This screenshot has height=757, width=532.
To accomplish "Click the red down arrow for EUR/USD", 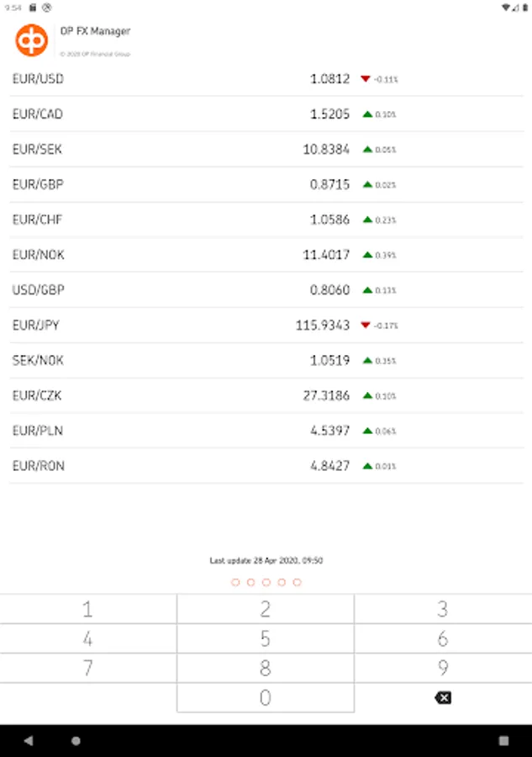I will [x=366, y=79].
